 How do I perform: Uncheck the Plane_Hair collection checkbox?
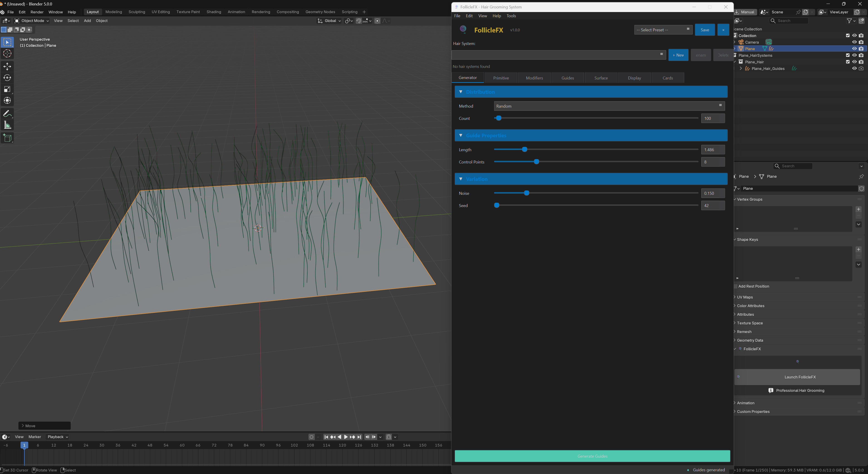click(848, 62)
